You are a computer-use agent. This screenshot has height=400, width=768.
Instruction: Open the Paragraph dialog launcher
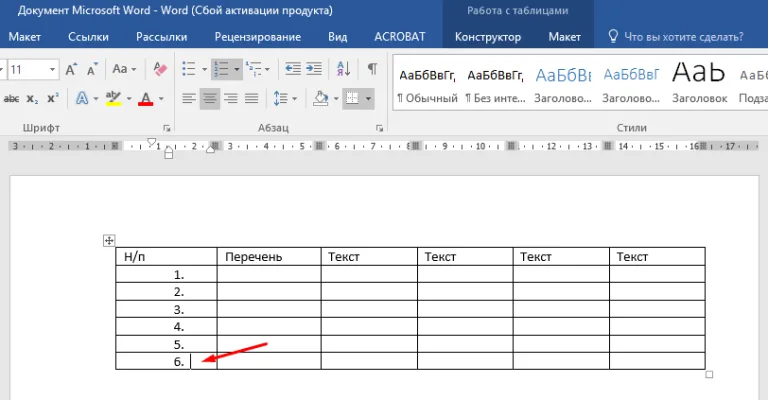pyautogui.click(x=380, y=128)
